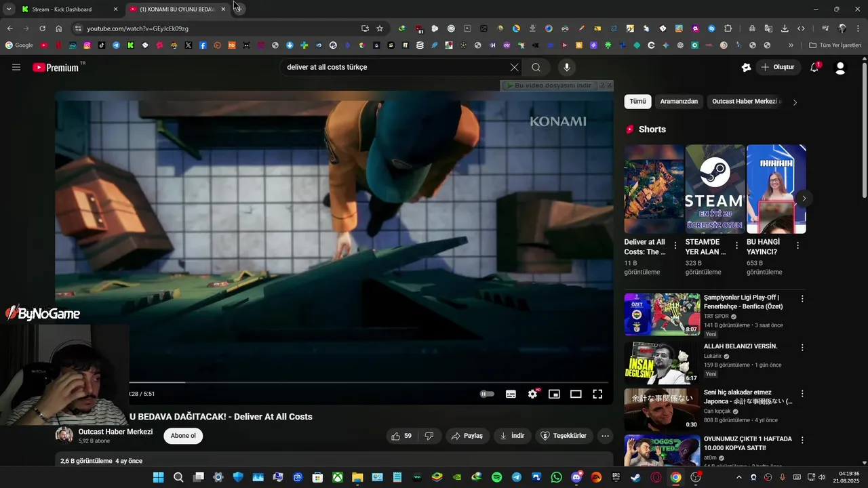
Task: Like the video (59 likes)
Action: [402, 436]
